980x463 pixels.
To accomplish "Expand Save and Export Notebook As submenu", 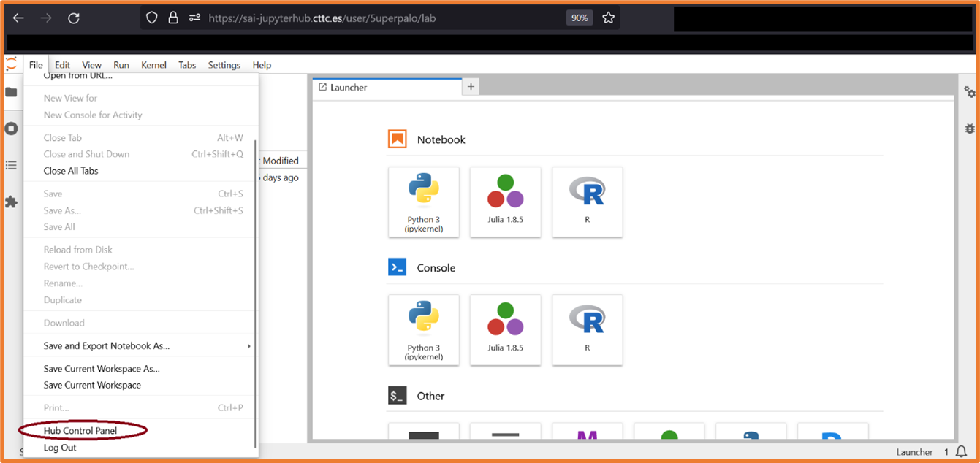I will tap(107, 346).
